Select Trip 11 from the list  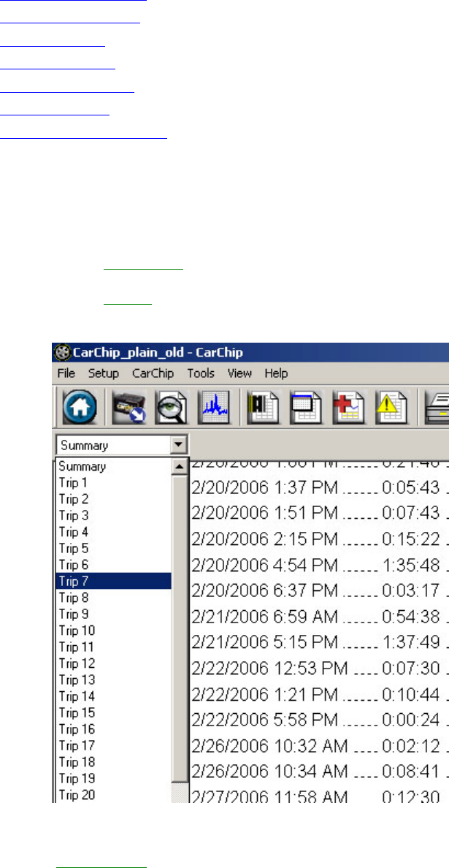pyautogui.click(x=113, y=647)
